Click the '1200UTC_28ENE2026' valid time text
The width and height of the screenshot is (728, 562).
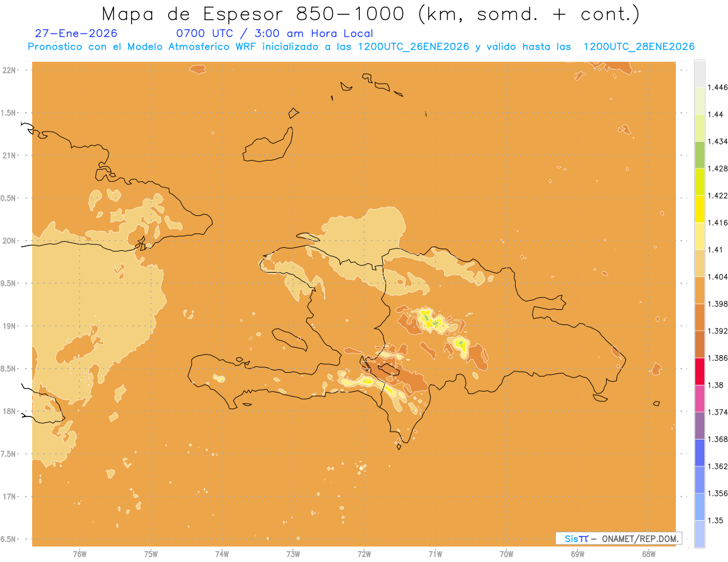pos(638,47)
